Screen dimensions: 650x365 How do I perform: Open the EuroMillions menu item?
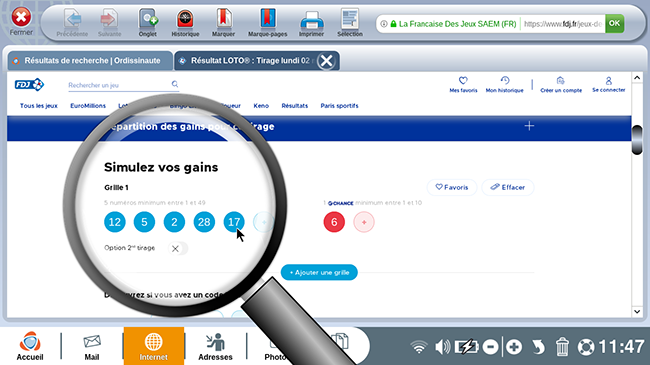(x=88, y=106)
